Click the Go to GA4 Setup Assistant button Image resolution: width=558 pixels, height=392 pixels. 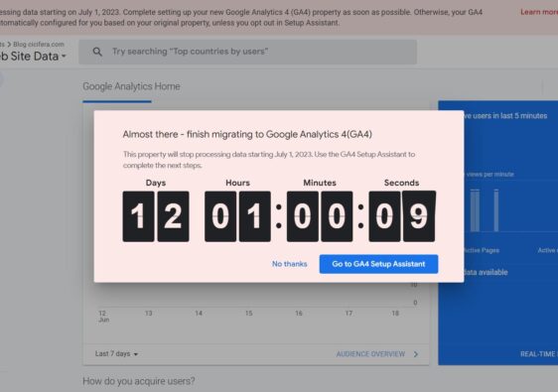click(x=378, y=264)
